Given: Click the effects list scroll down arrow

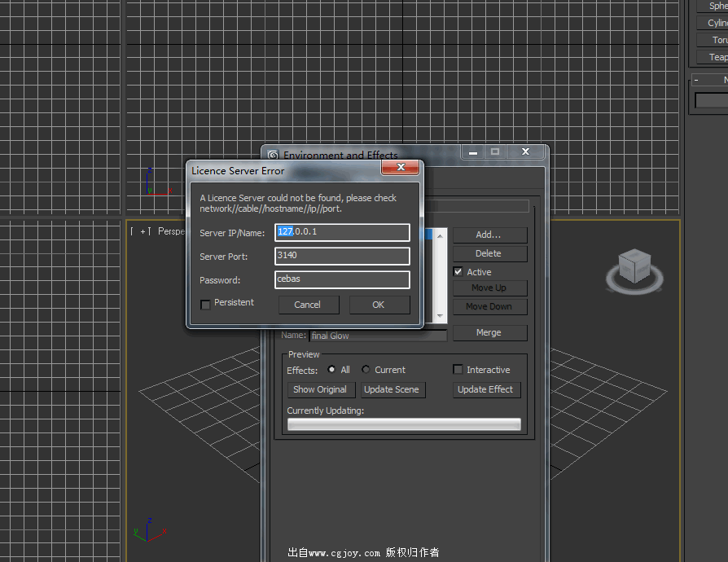Looking at the screenshot, I should coord(441,316).
